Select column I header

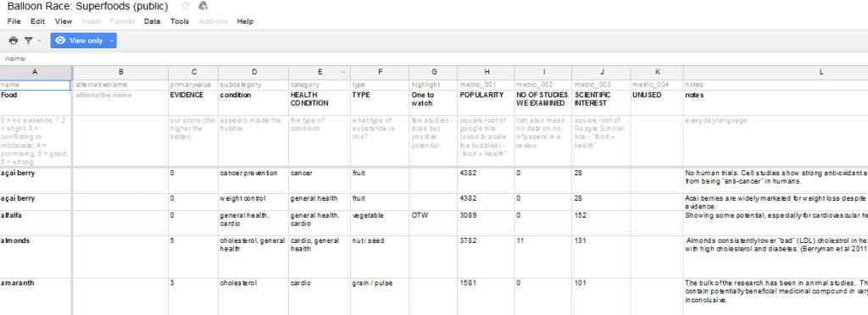543,72
